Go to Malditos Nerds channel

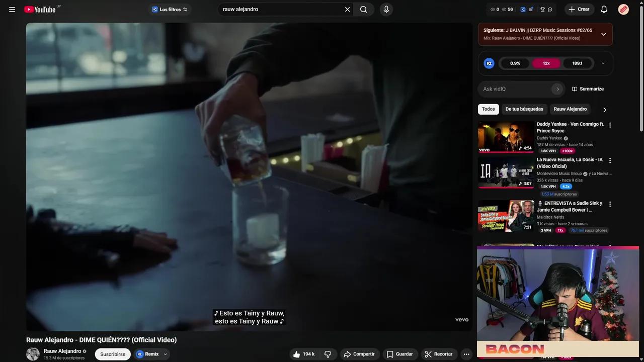tap(550, 217)
